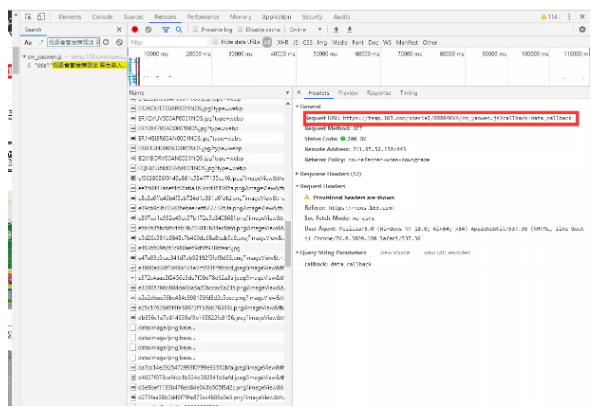Collapse the Request Headers section
This screenshot has width=598, height=415.
297,186
